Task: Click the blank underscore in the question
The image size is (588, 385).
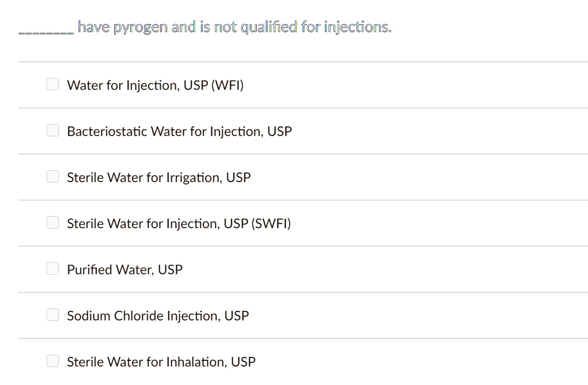Action: coord(45,28)
